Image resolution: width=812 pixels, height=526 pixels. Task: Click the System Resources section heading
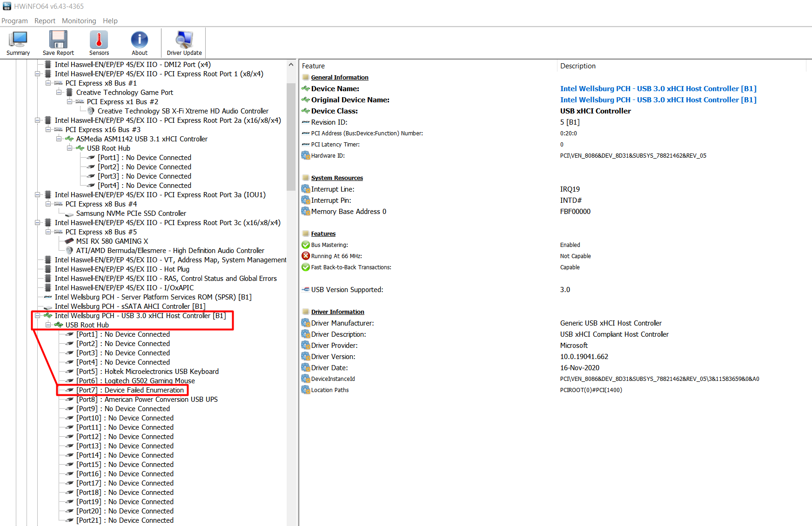pos(337,178)
